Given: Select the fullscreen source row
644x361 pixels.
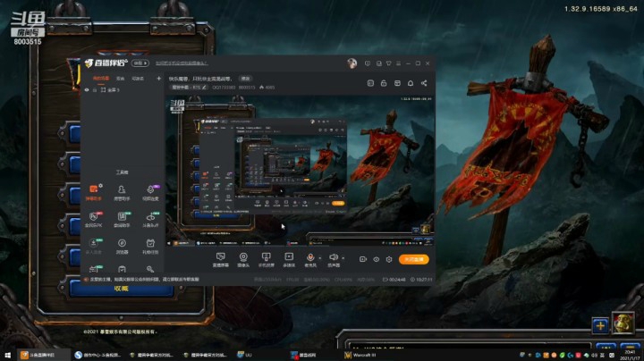Looking at the screenshot, I should (123, 90).
